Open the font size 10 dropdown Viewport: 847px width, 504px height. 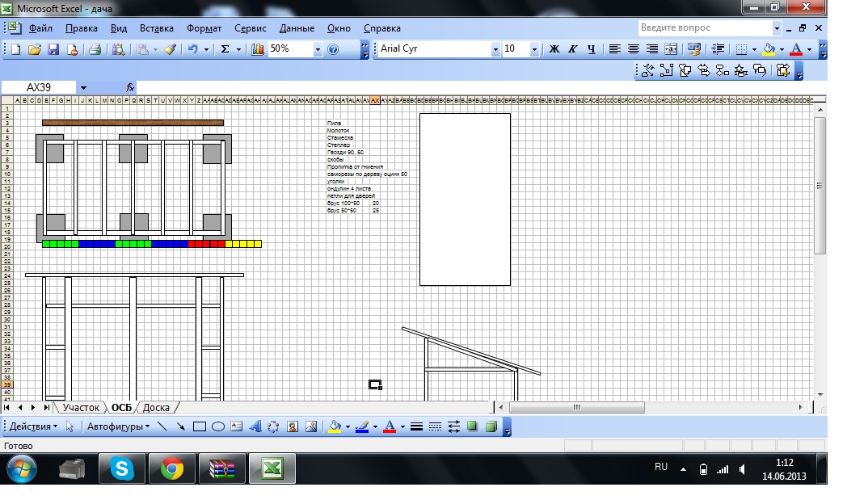[x=534, y=49]
